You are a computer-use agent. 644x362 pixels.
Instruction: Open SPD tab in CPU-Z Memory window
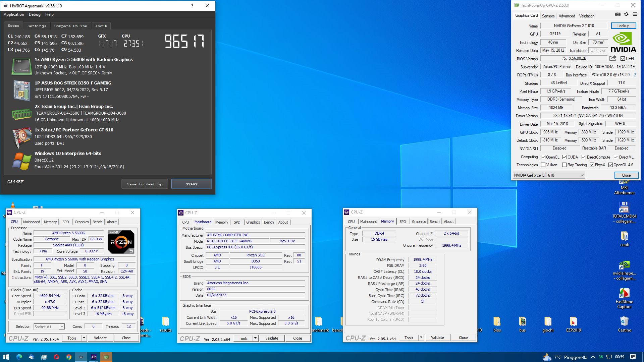point(402,222)
